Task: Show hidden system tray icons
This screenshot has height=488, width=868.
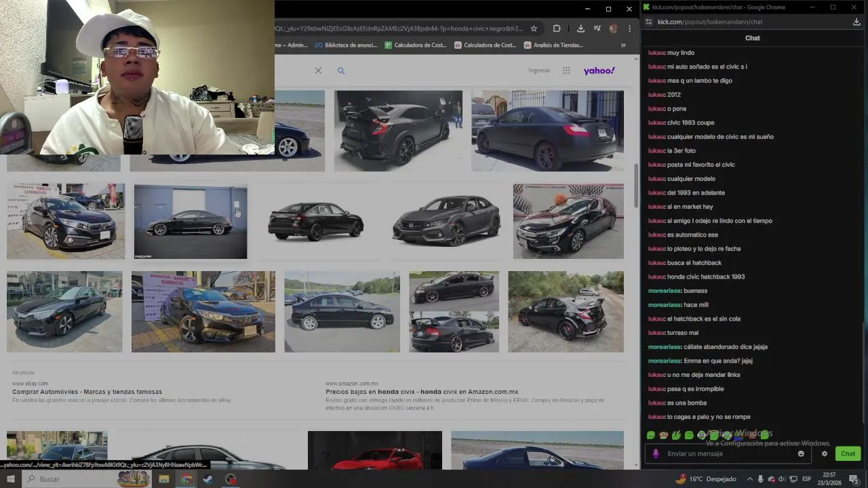Action: click(749, 479)
